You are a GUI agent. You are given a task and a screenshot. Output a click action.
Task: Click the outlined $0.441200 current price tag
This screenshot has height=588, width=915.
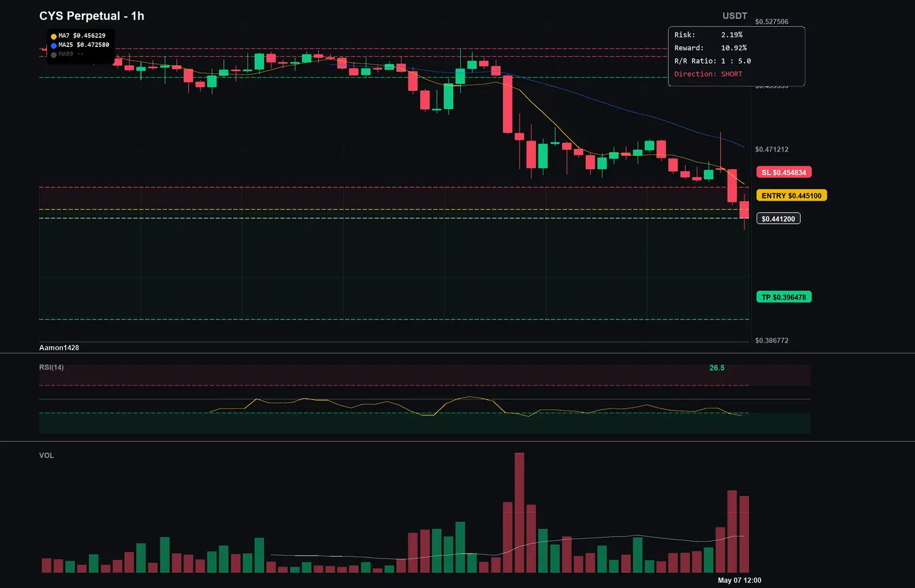click(x=778, y=219)
